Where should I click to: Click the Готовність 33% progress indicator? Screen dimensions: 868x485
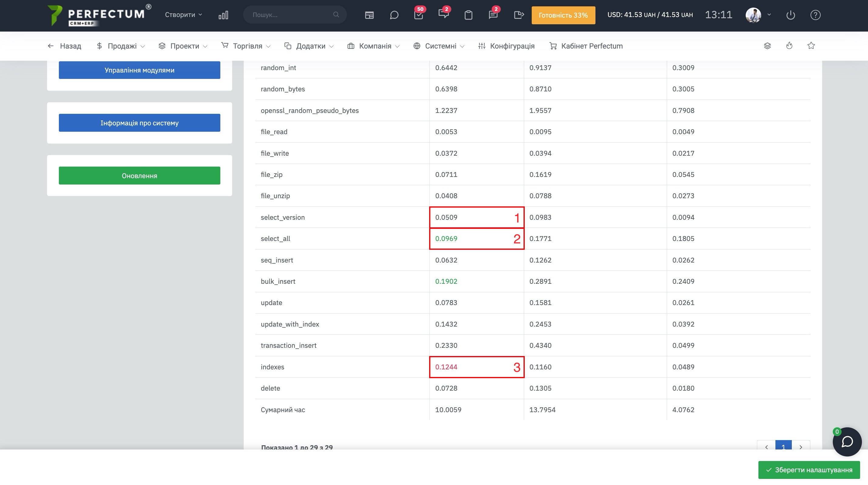[x=563, y=15]
